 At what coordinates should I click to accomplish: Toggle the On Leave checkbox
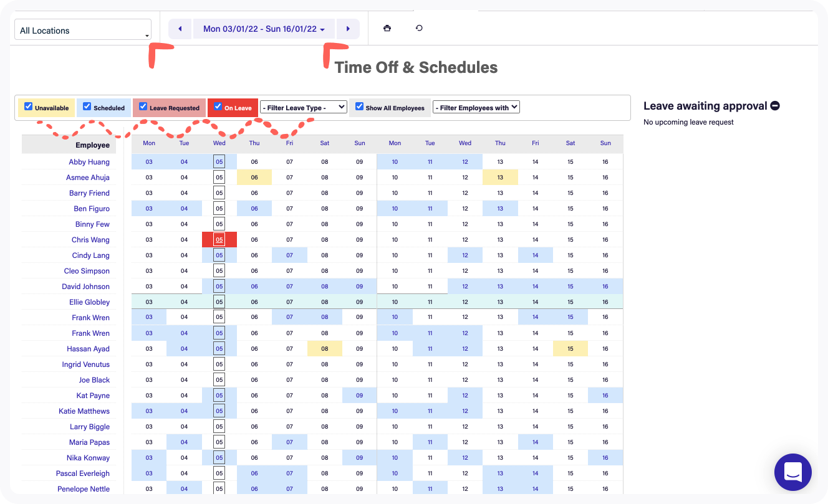218,107
